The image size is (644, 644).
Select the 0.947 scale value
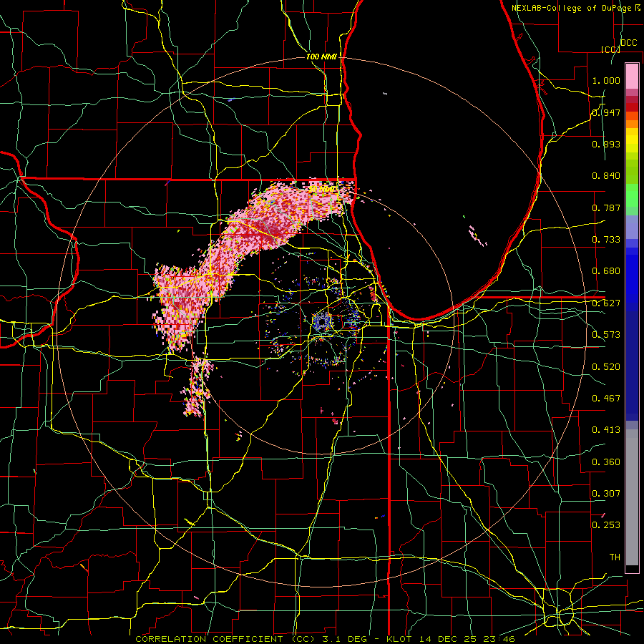tap(606, 112)
